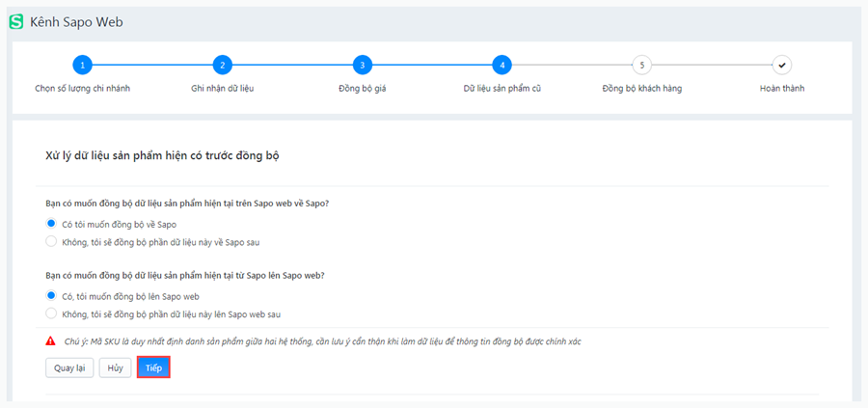Screen dimensions: 868x408
Task: Click the 'Đồng bộ giá' step label
Action: click(363, 89)
